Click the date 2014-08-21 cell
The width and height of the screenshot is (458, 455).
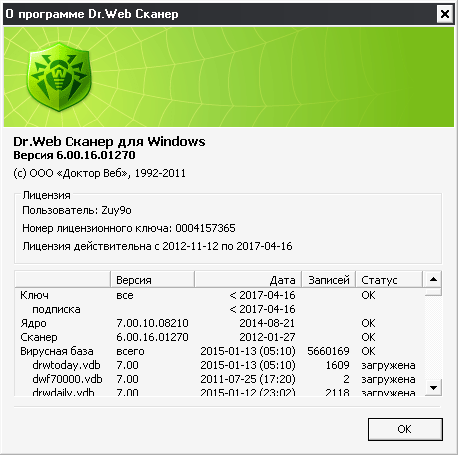coord(267,323)
